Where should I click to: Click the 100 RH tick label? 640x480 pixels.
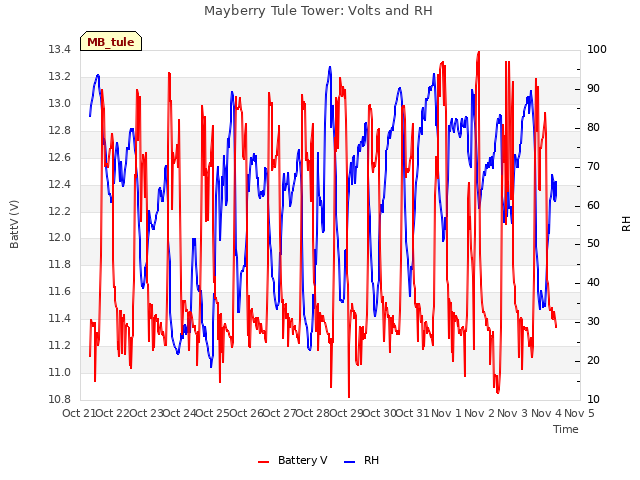pyautogui.click(x=597, y=50)
